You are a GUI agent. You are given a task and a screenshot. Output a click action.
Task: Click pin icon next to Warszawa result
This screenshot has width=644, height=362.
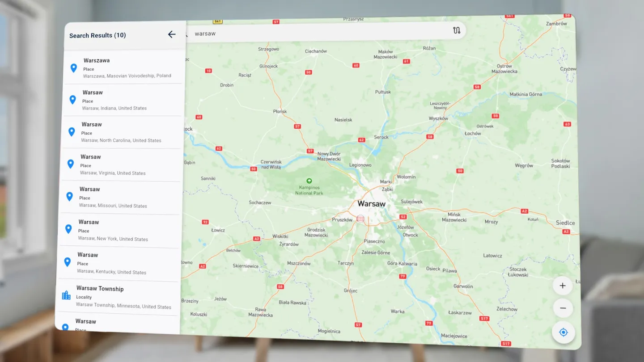point(74,68)
